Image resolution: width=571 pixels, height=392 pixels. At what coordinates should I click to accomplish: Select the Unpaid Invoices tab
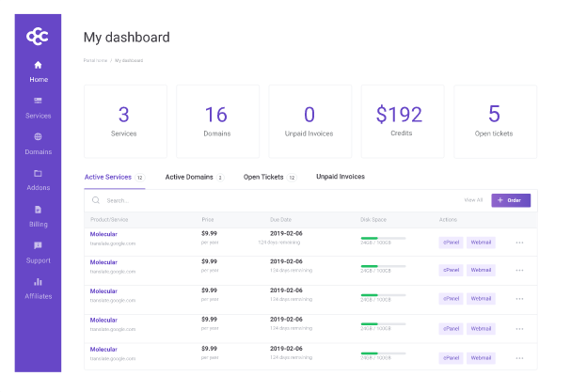click(x=340, y=177)
